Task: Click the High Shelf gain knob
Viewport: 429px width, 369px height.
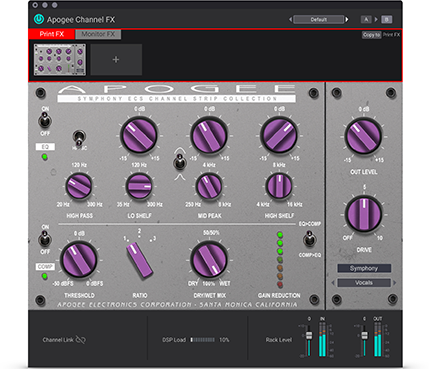Action: (x=279, y=135)
